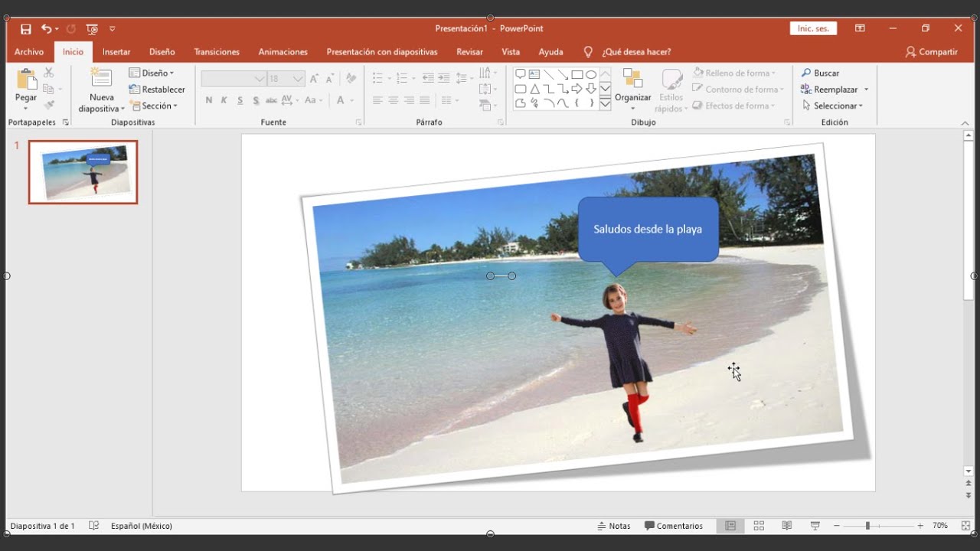Viewport: 980px width, 551px height.
Task: Toggle align text left
Action: pos(377,100)
